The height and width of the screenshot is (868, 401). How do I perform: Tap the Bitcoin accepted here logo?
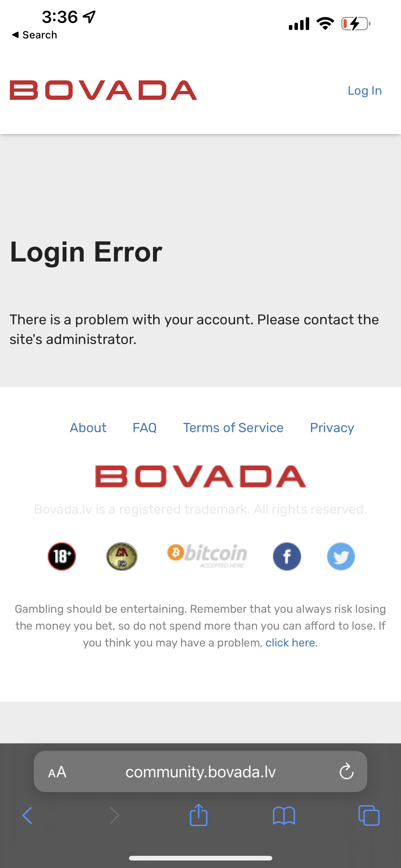pyautogui.click(x=207, y=555)
